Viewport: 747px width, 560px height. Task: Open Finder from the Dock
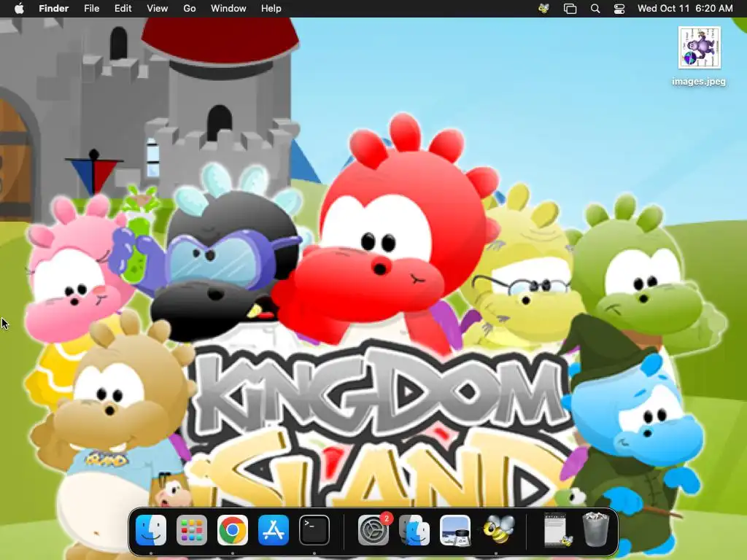(151, 530)
